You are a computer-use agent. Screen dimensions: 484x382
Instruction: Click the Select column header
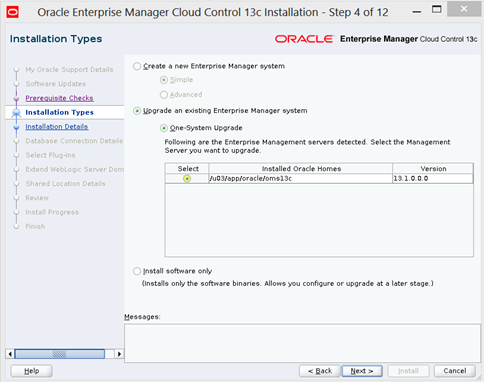(187, 169)
